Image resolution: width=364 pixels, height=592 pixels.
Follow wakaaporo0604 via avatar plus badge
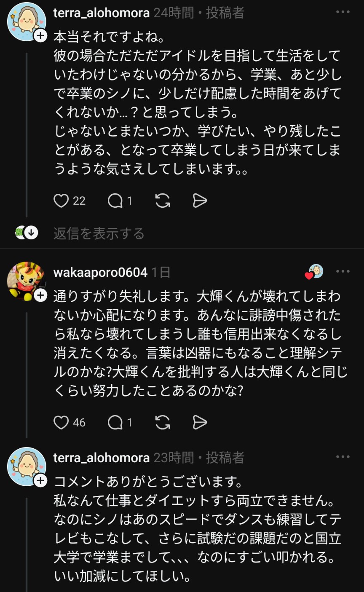[40, 296]
